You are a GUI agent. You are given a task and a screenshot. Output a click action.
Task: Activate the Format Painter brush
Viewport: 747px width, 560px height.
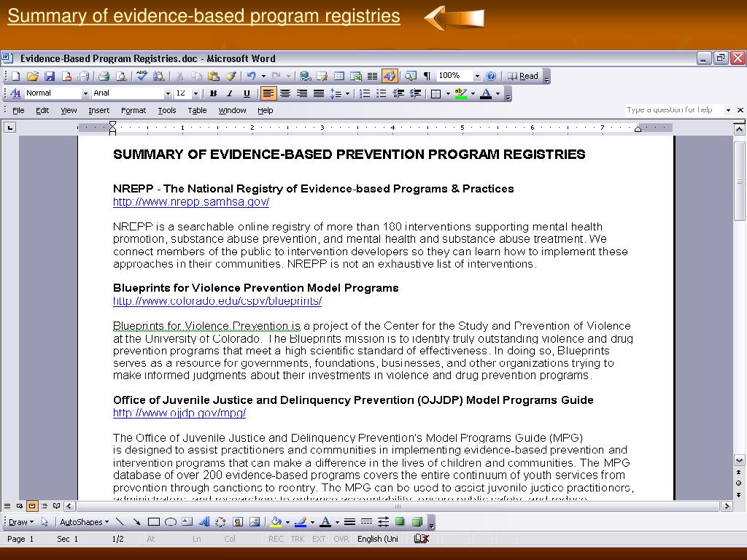pyautogui.click(x=231, y=76)
